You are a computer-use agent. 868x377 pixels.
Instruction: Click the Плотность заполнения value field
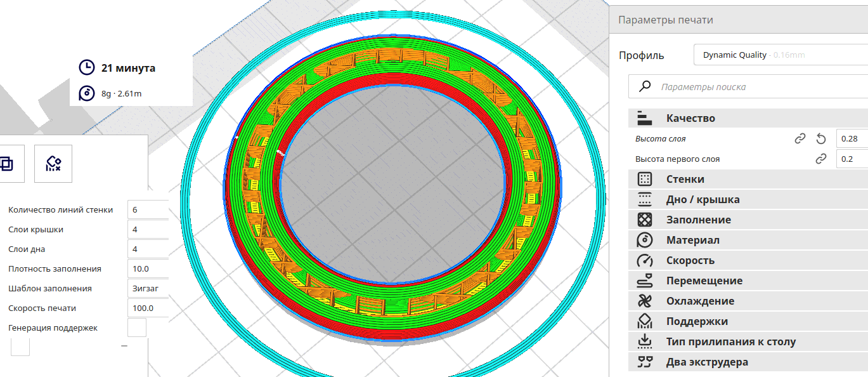point(148,268)
